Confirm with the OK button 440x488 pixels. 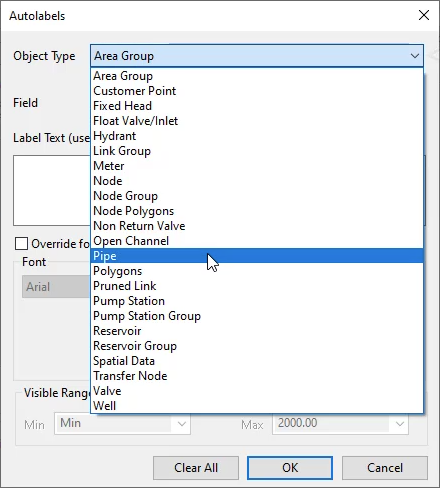pyautogui.click(x=290, y=468)
